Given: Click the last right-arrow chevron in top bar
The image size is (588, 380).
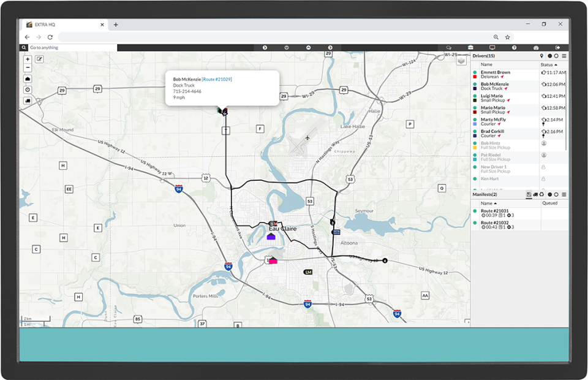Looking at the screenshot, I should 330,48.
